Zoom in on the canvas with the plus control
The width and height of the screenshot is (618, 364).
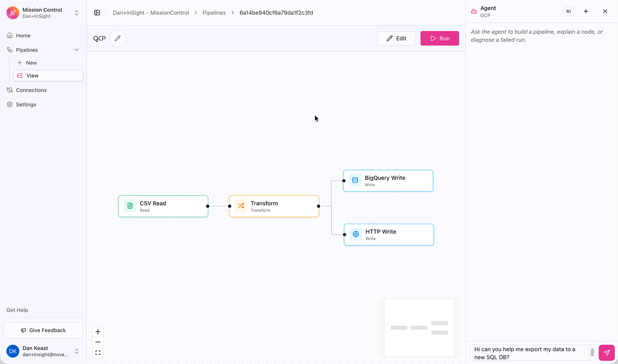coord(98,332)
